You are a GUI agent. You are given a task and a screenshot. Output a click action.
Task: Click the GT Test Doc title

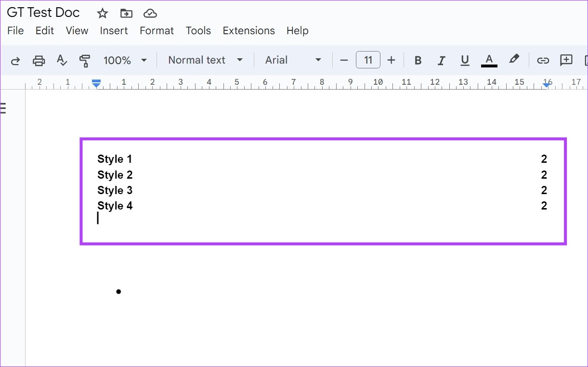pos(43,13)
